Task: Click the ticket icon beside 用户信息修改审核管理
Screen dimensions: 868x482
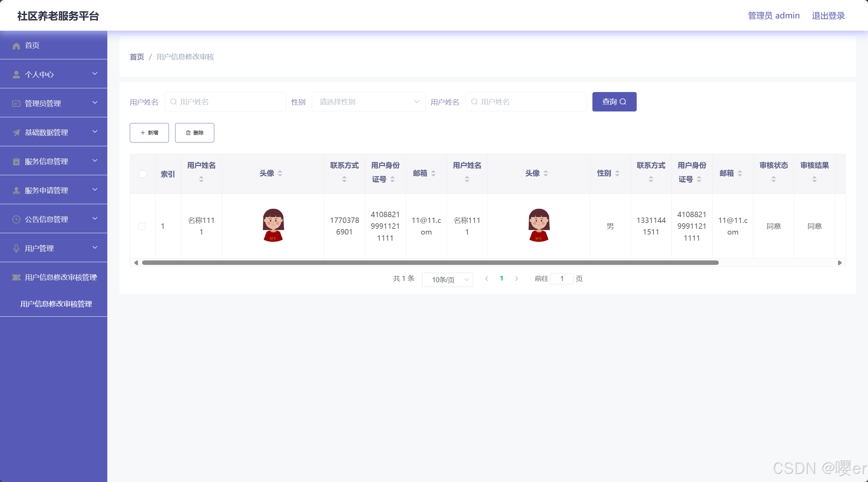Action: [x=16, y=277]
